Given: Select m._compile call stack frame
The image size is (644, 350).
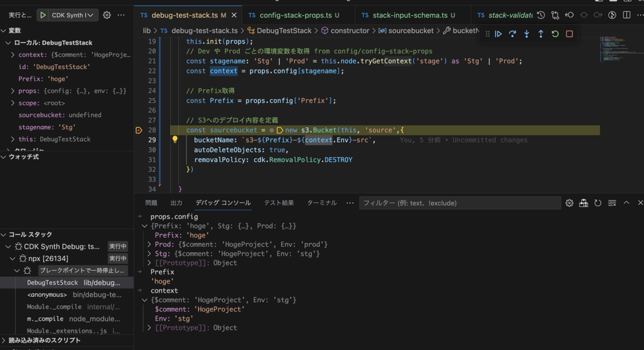Looking at the screenshot, I should 67,319.
